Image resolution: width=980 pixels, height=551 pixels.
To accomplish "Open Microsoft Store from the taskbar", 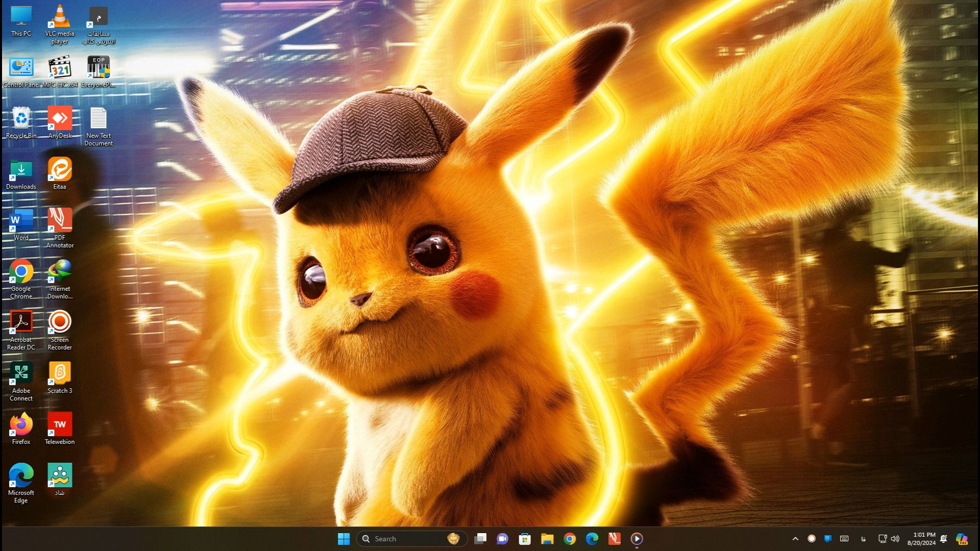I will (x=525, y=539).
